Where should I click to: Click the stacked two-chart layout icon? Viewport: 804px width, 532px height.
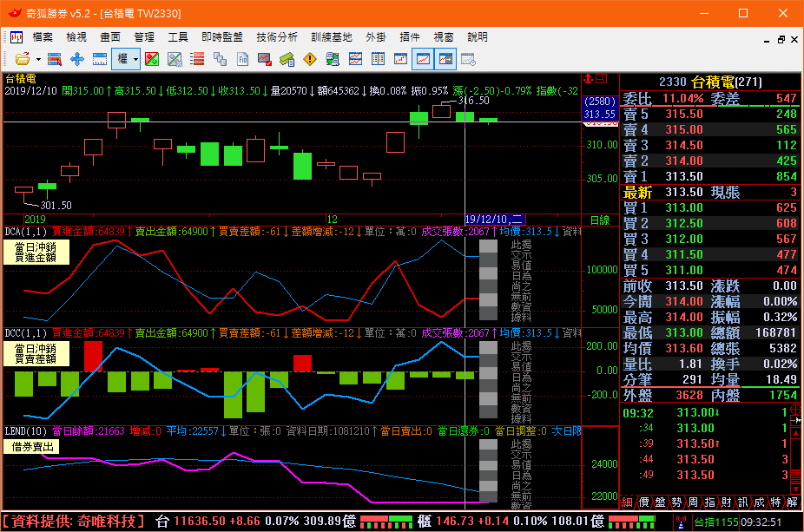(x=355, y=60)
